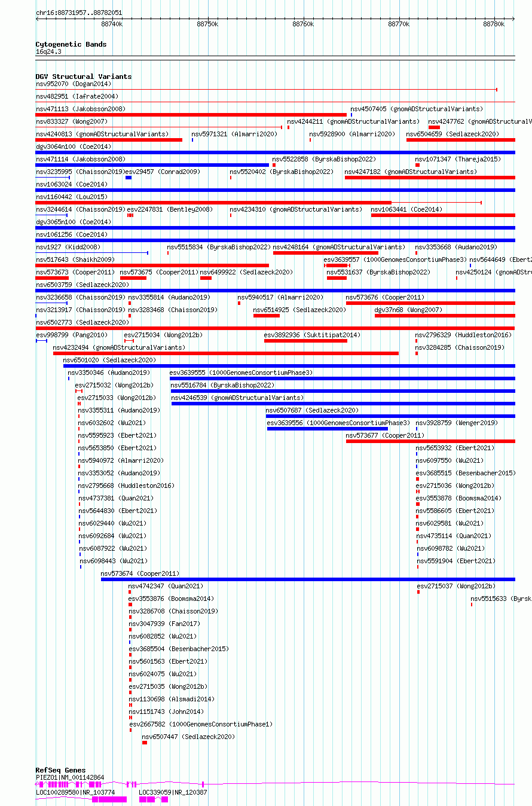Click red bar under nsv4240813
The height and width of the screenshot is (806, 532).
pos(109,140)
